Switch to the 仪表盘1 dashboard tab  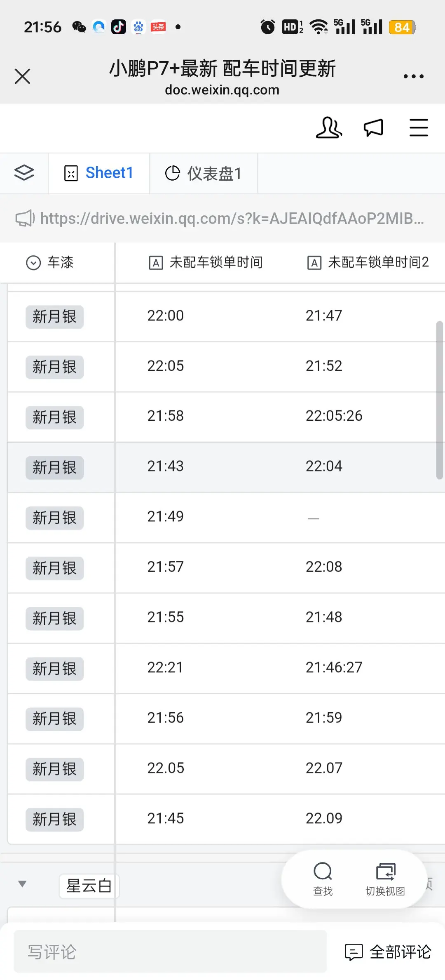[204, 173]
